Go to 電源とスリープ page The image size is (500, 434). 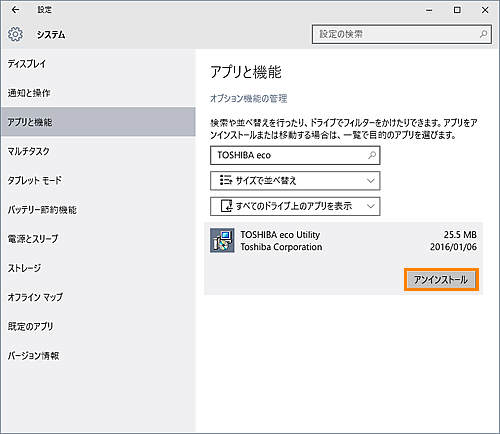(98, 239)
